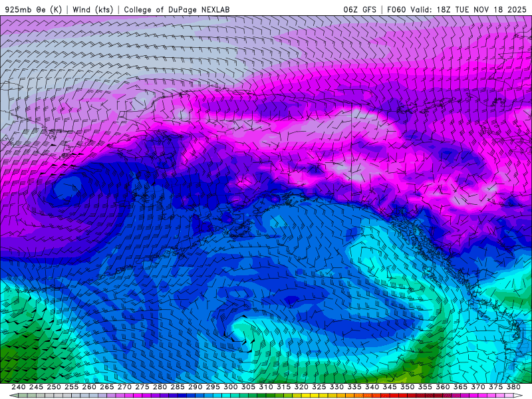Viewport: 532px width, 399px height.
Task: Select the 240 value on the color scale
Action: pyautogui.click(x=19, y=387)
